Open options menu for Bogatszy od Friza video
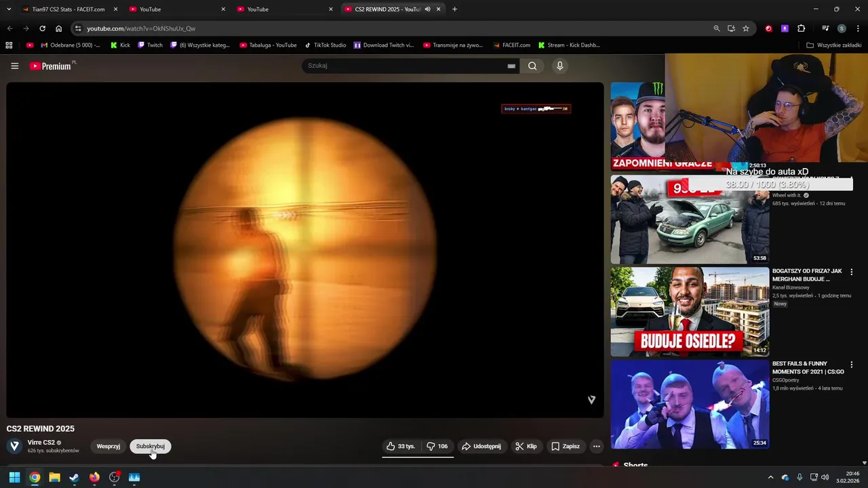868x488 pixels. [852, 272]
